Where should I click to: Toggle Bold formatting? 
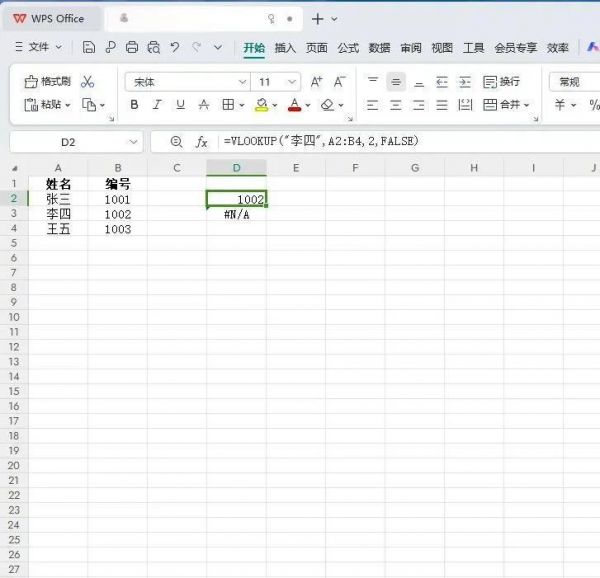134,105
